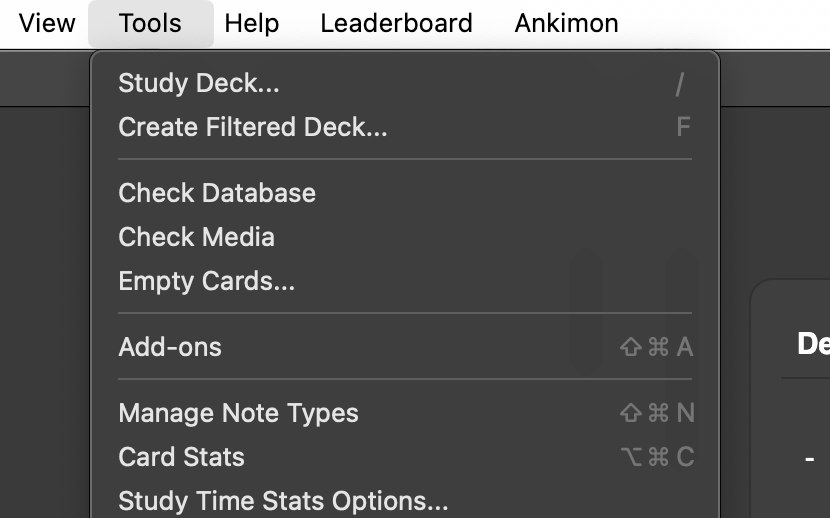Run Check Database
830x518 pixels.
(217, 193)
